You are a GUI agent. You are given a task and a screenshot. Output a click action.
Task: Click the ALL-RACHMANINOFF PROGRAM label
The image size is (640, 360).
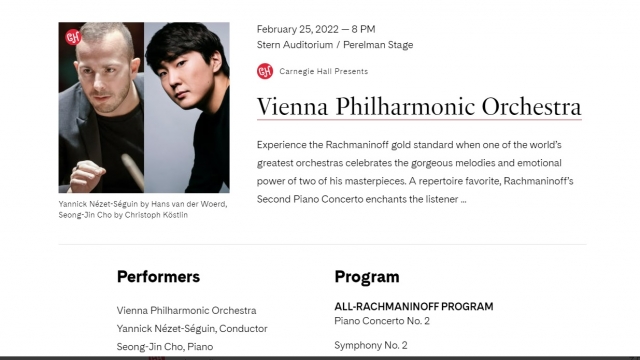(414, 307)
